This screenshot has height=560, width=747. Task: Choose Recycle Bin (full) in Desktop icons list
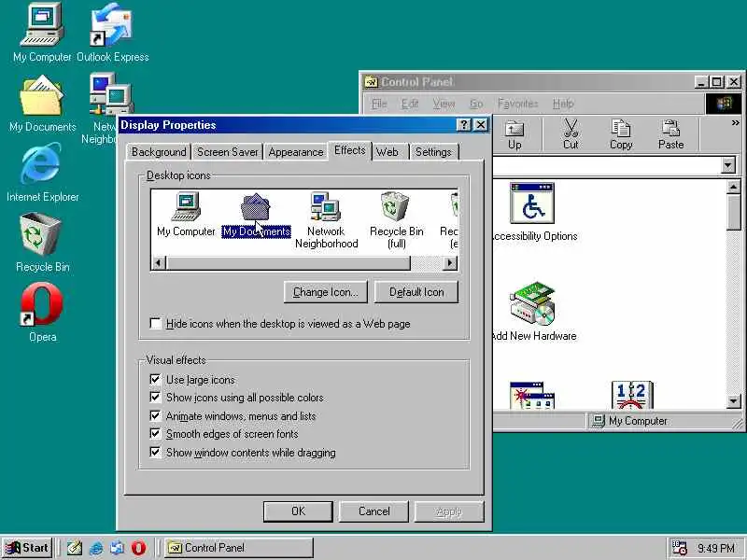point(396,220)
